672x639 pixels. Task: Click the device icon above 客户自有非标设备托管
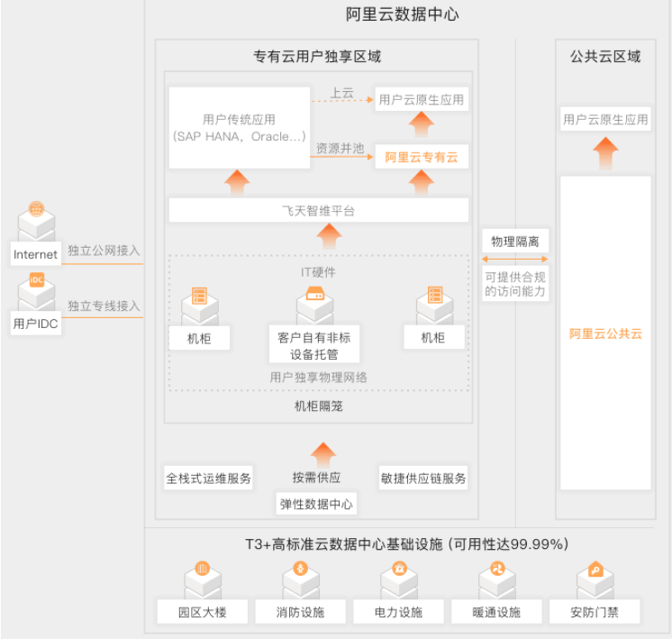tap(315, 294)
